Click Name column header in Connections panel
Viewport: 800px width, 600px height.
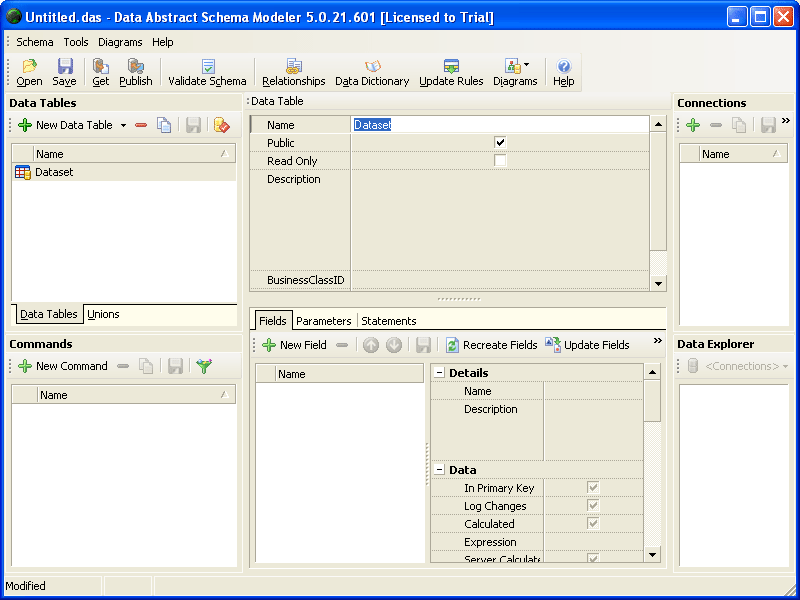point(743,154)
